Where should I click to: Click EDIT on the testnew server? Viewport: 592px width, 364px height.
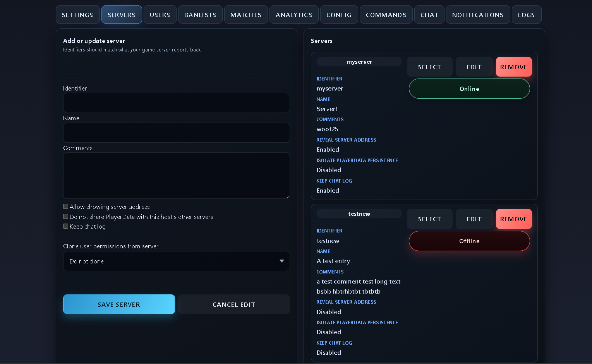point(474,219)
